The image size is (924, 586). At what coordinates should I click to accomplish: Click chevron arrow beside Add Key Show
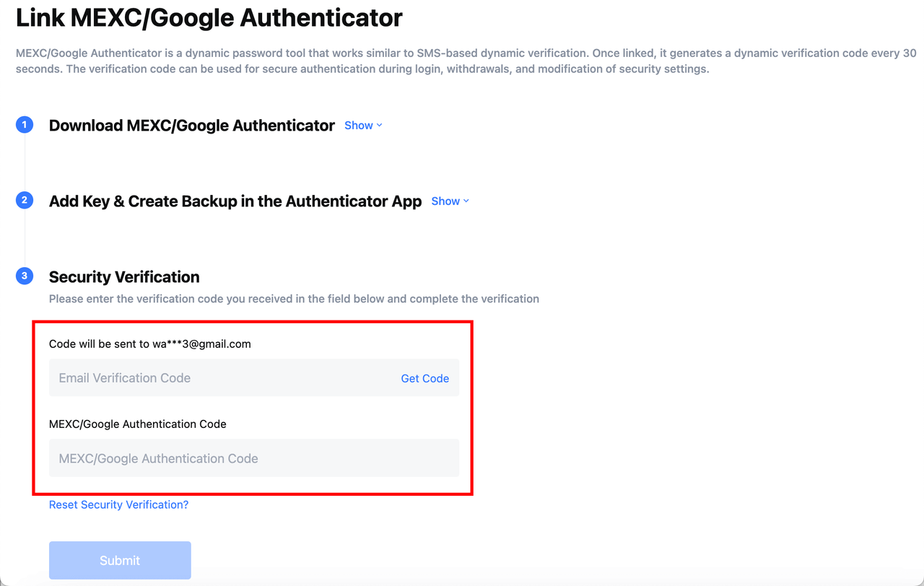(x=466, y=201)
